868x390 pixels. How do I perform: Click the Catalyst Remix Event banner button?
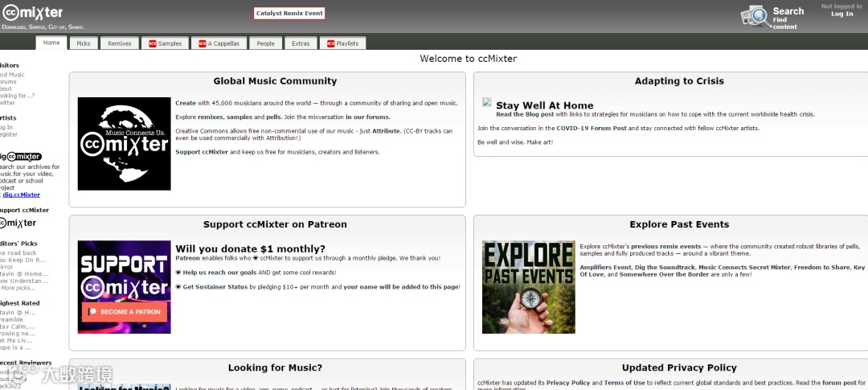pyautogui.click(x=289, y=14)
